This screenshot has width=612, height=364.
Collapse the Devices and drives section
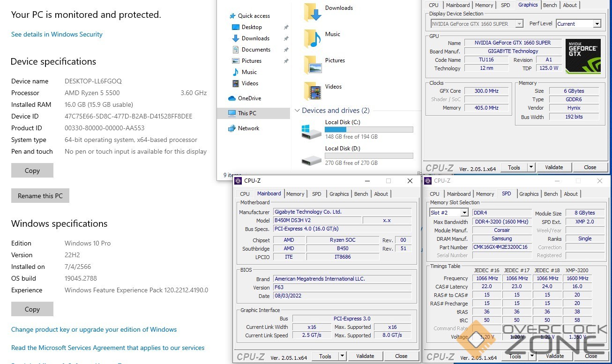(297, 111)
